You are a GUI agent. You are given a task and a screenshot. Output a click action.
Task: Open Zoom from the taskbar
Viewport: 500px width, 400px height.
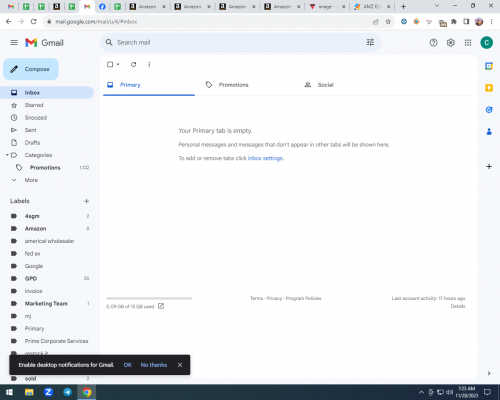(48, 392)
